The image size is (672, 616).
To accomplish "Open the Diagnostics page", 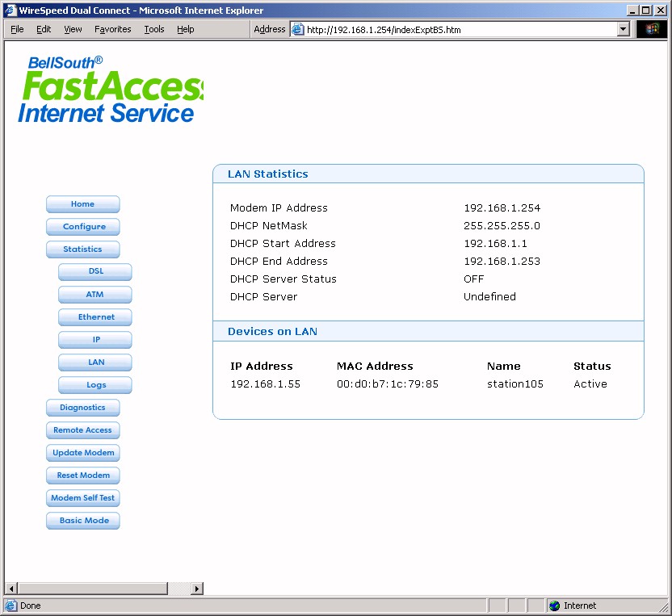I will pyautogui.click(x=82, y=408).
